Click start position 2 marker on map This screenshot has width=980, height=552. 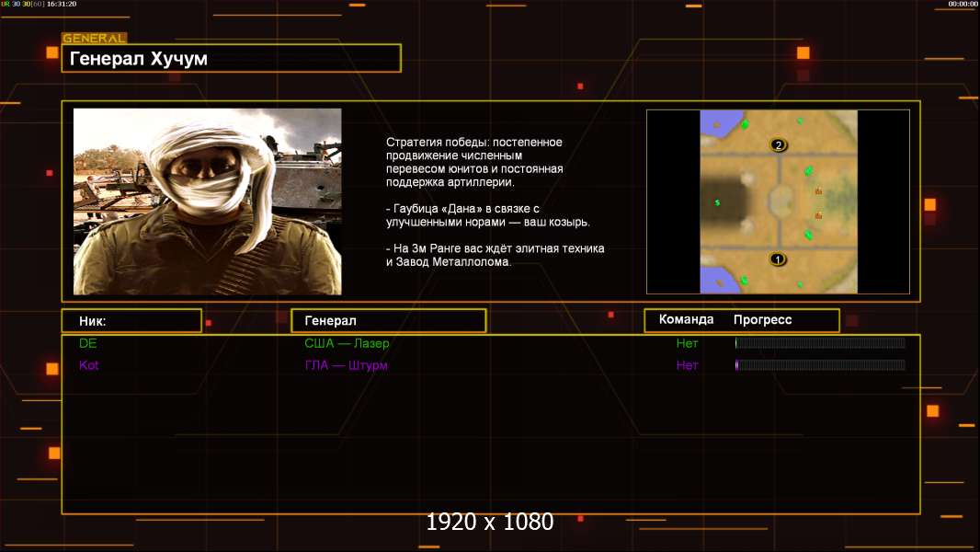[779, 145]
